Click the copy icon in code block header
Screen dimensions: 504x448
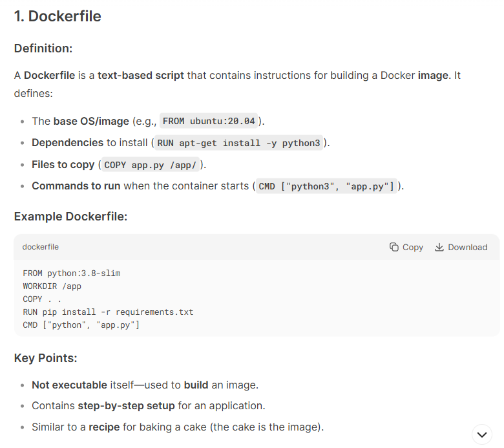coord(394,247)
